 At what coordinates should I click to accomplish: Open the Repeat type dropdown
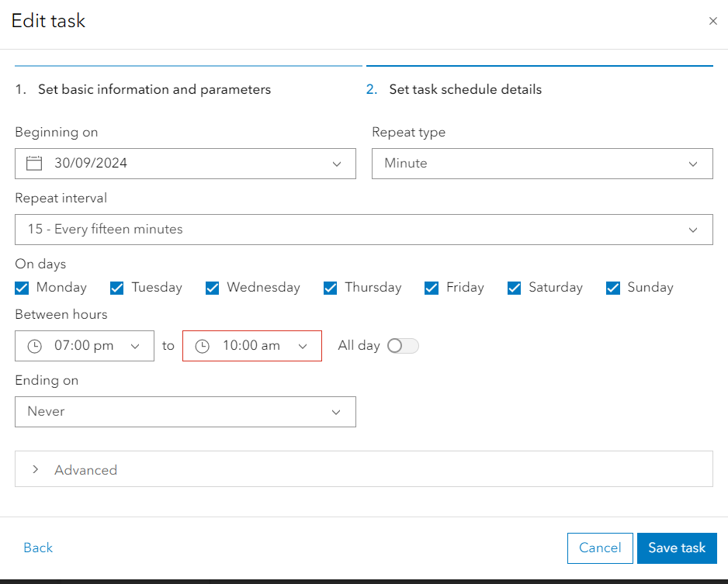[693, 164]
